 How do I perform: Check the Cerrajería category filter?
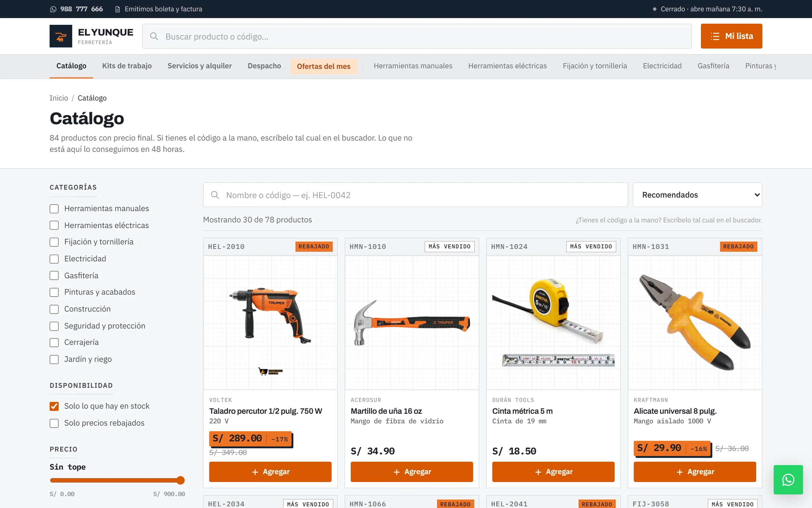(54, 342)
